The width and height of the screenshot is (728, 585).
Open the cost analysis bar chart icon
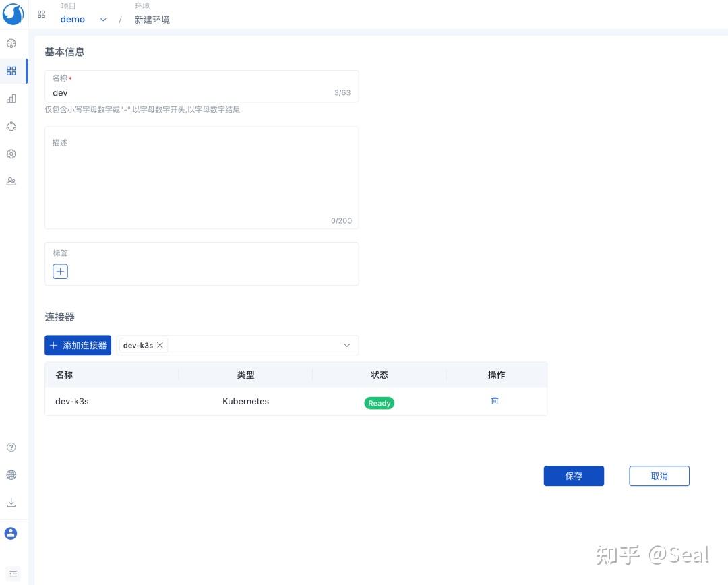(11, 98)
